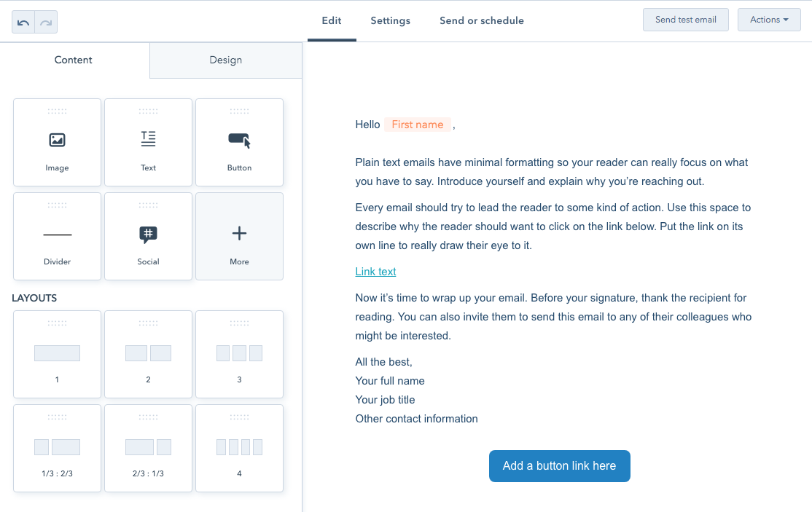Pick the Divider content block

click(57, 236)
